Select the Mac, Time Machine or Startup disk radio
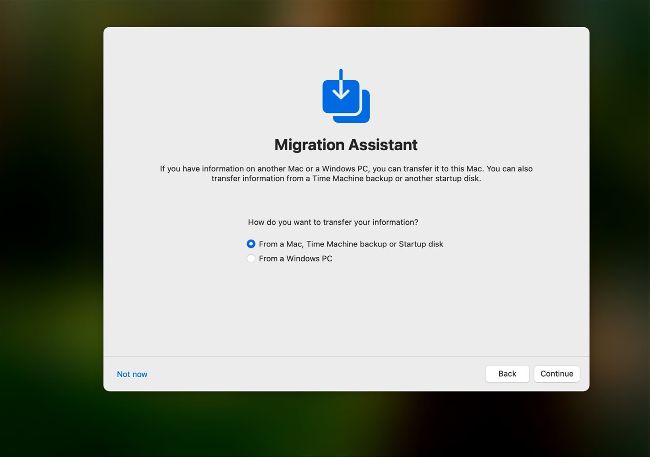The height and width of the screenshot is (457, 650). tap(251, 244)
